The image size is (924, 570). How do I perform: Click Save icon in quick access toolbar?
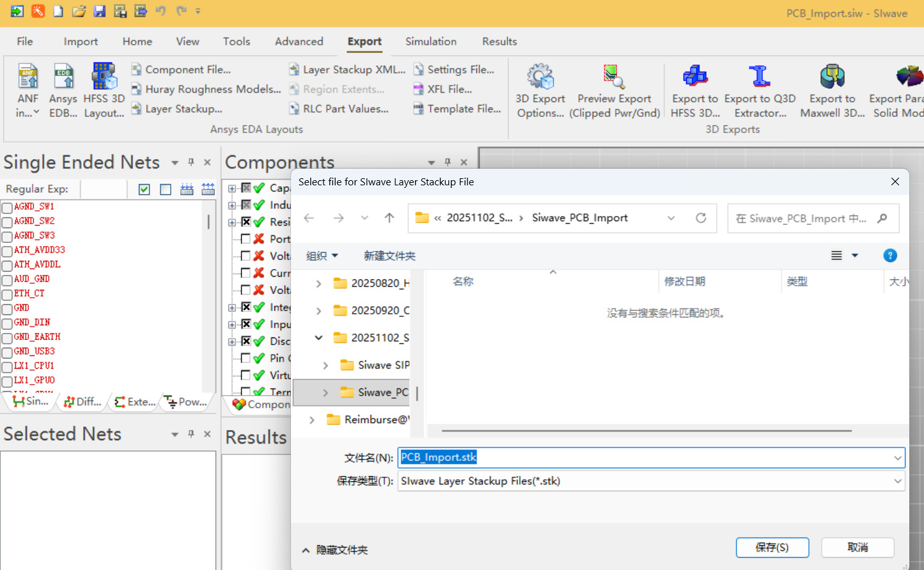click(99, 11)
